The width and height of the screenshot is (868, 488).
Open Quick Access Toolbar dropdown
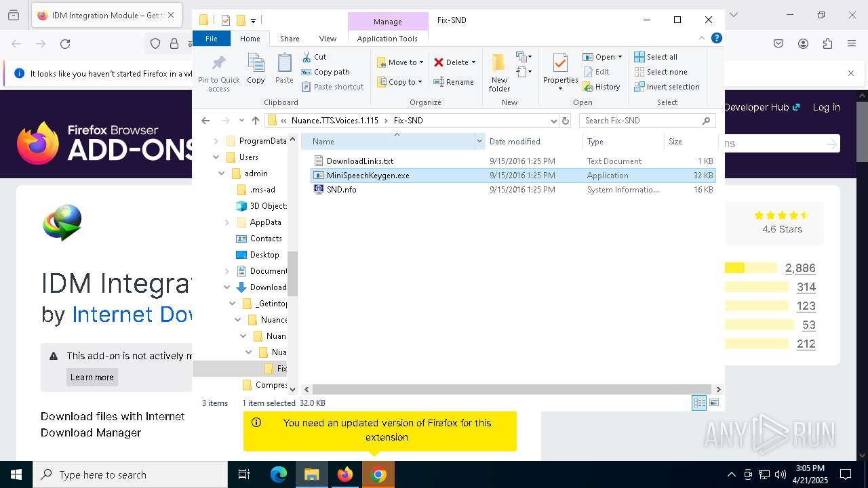[253, 20]
